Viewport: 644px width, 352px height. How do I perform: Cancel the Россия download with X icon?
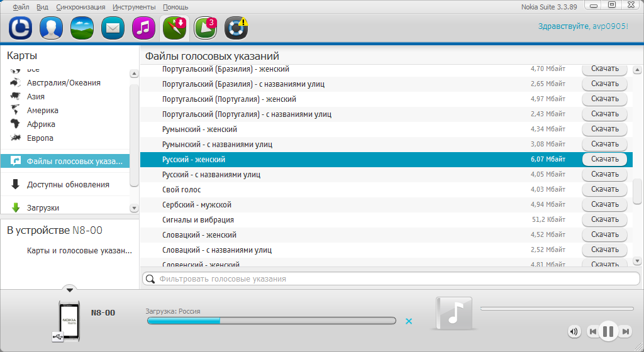[x=409, y=321]
